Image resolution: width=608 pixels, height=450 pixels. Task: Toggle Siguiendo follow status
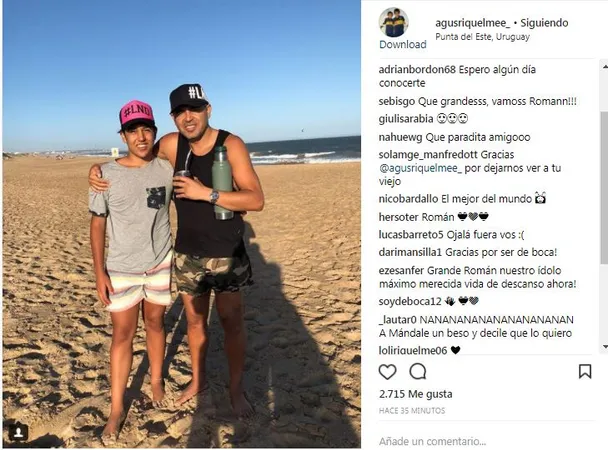(x=544, y=23)
